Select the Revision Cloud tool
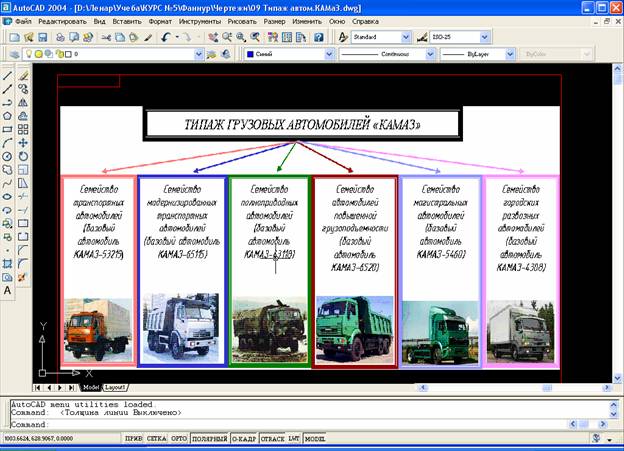This screenshot has height=451, width=624. pyautogui.click(x=7, y=170)
